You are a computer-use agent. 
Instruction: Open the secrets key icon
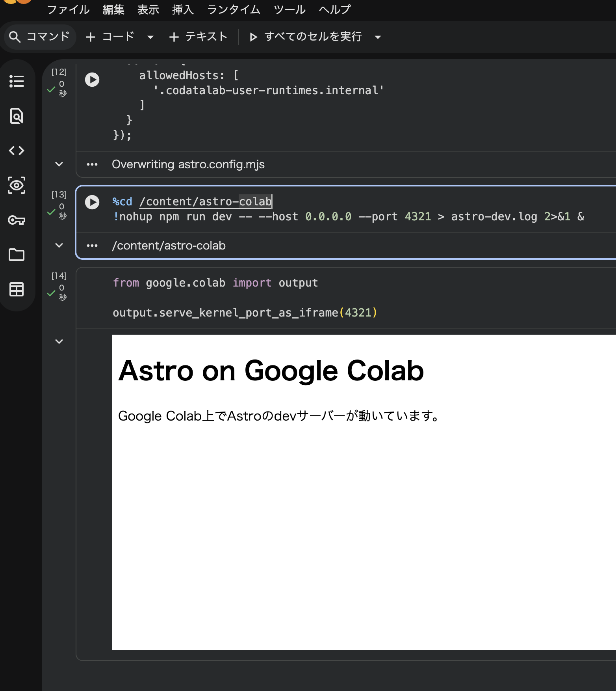pos(17,220)
